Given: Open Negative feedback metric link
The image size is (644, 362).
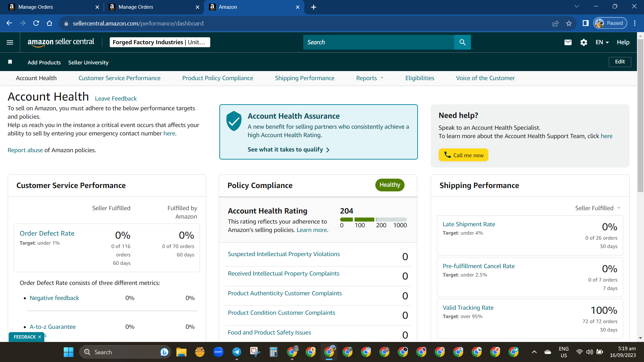Looking at the screenshot, I should click(54, 298).
